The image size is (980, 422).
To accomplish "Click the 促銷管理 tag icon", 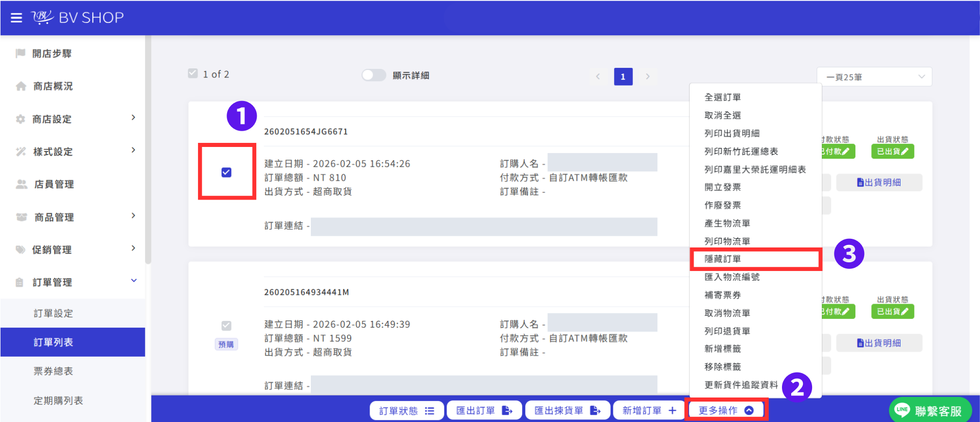I will pyautogui.click(x=20, y=250).
